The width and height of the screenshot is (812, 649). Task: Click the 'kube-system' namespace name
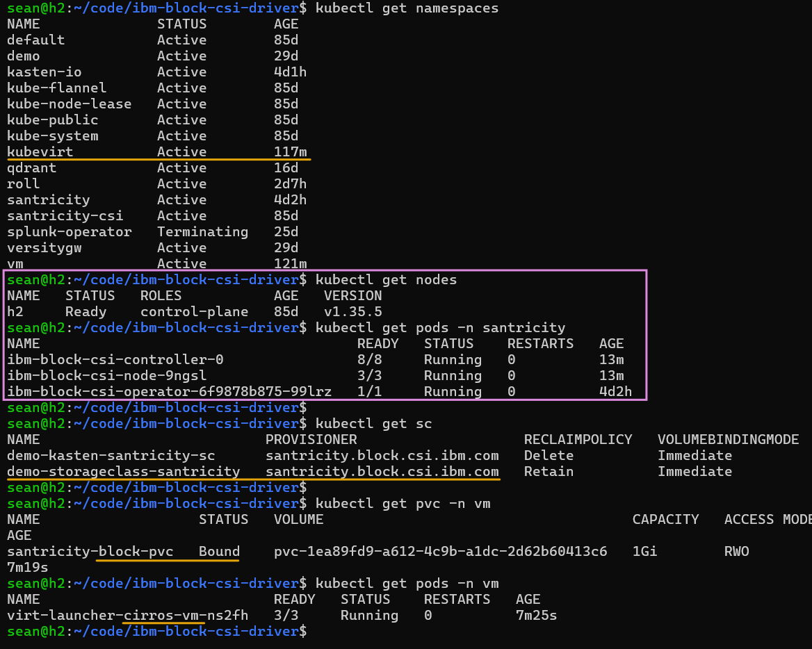pos(52,136)
